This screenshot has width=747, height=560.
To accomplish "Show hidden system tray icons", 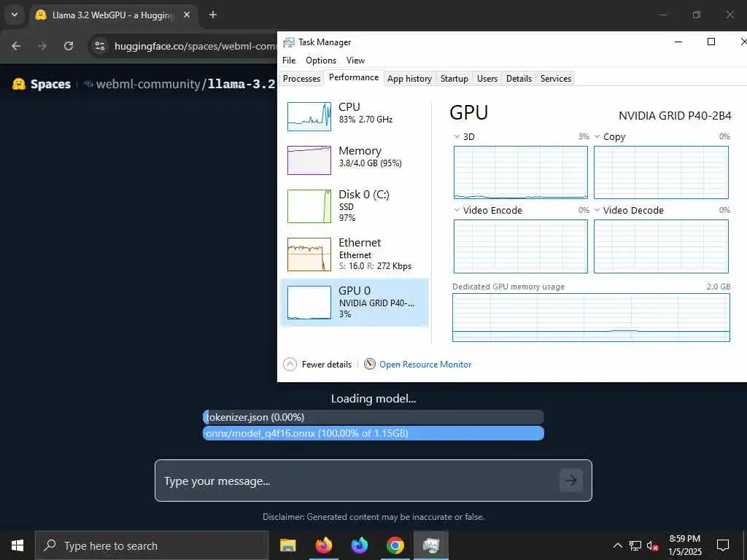I will [x=617, y=545].
